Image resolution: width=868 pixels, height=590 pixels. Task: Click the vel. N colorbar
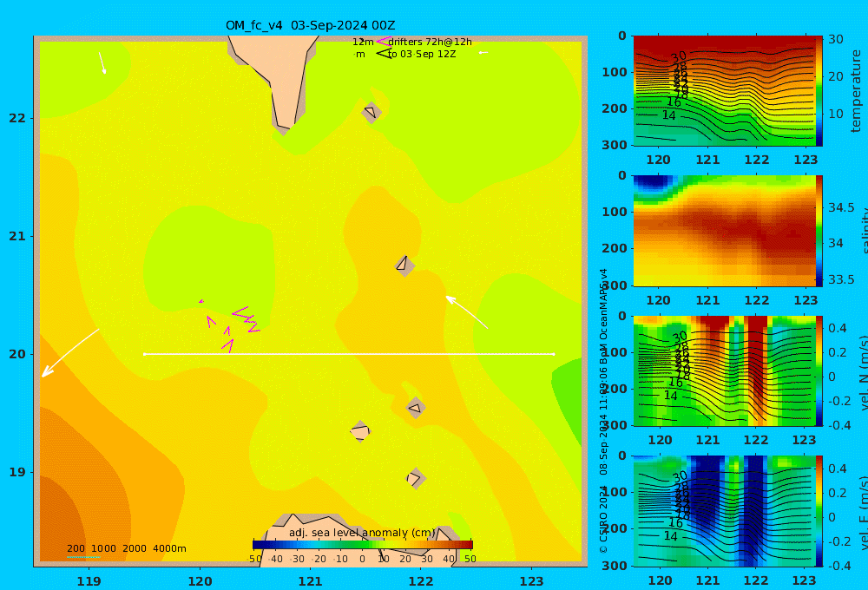(x=819, y=370)
